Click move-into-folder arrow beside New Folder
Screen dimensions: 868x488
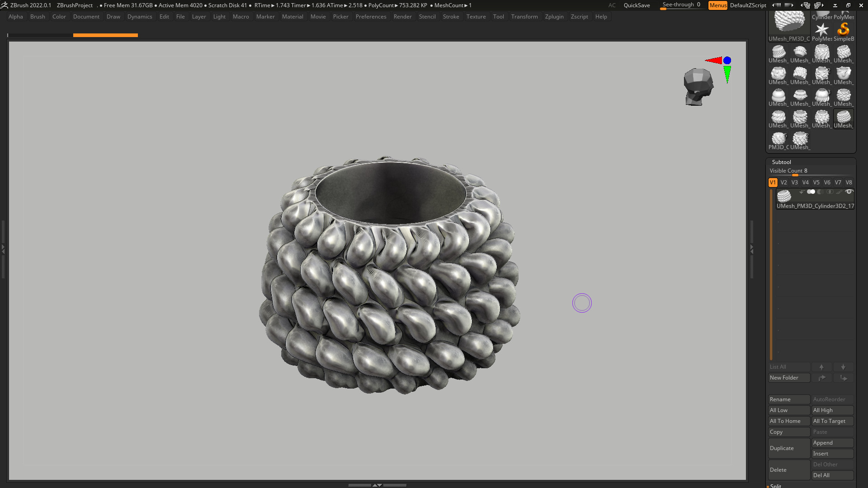[x=821, y=378]
